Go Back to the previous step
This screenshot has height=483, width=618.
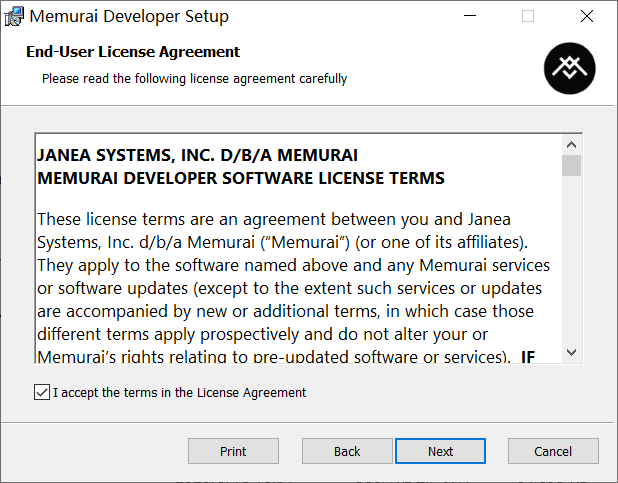coord(347,451)
